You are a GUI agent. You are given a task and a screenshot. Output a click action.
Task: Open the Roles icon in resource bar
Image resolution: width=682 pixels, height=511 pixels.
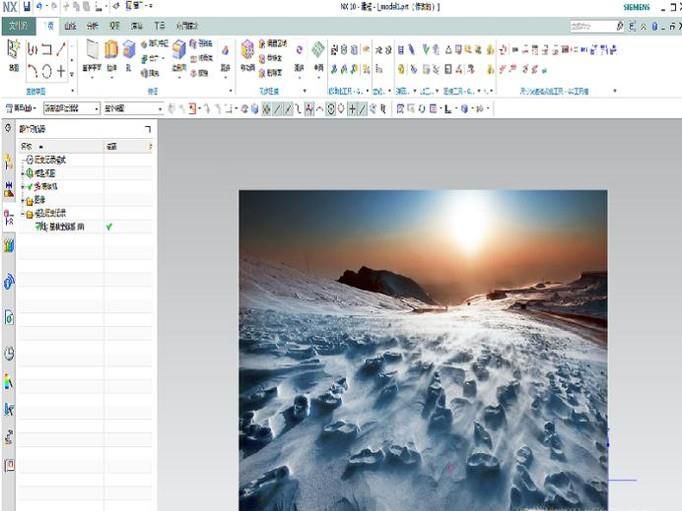click(9, 465)
